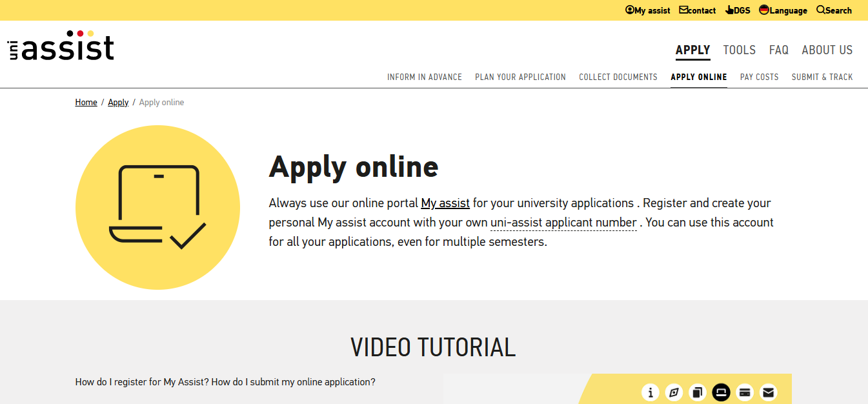The width and height of the screenshot is (868, 404).
Task: Click the Apply breadcrumb link
Action: (x=118, y=103)
